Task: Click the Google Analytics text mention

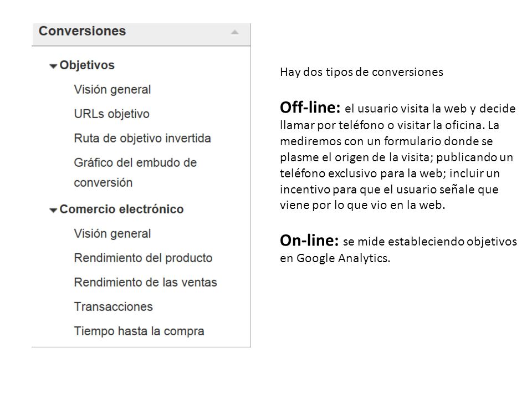Action: tap(343, 258)
